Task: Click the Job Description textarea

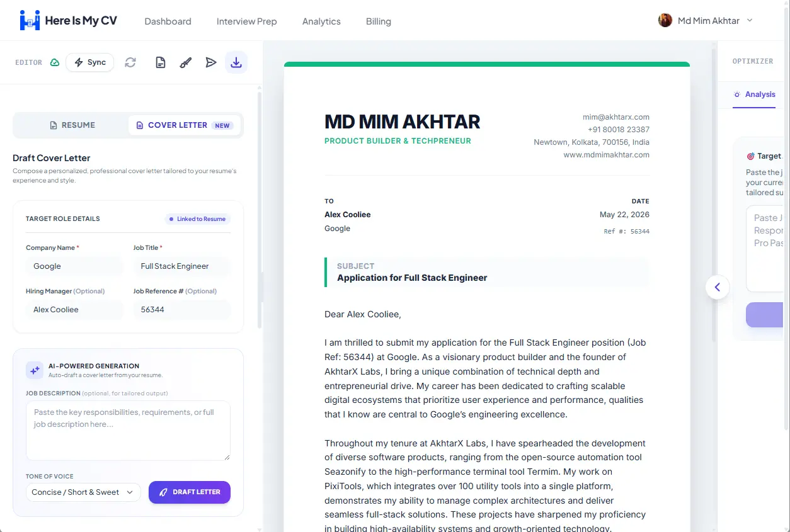Action: tap(128, 431)
